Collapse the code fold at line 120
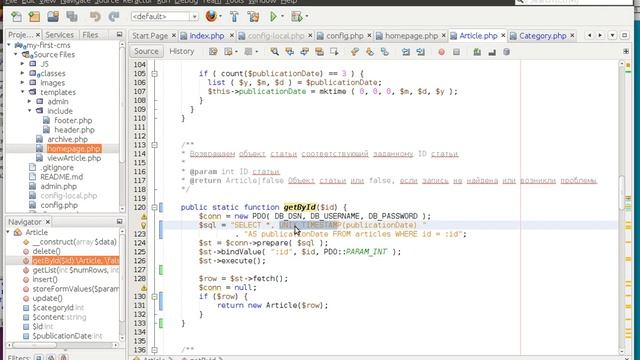The width and height of the screenshot is (640, 360). pos(154,207)
